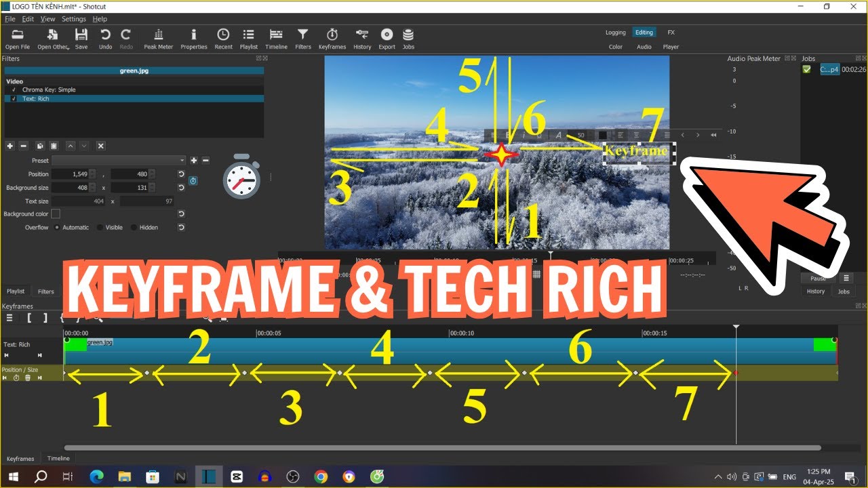Deselect the filter with the X icon
The height and width of the screenshot is (488, 868).
100,146
